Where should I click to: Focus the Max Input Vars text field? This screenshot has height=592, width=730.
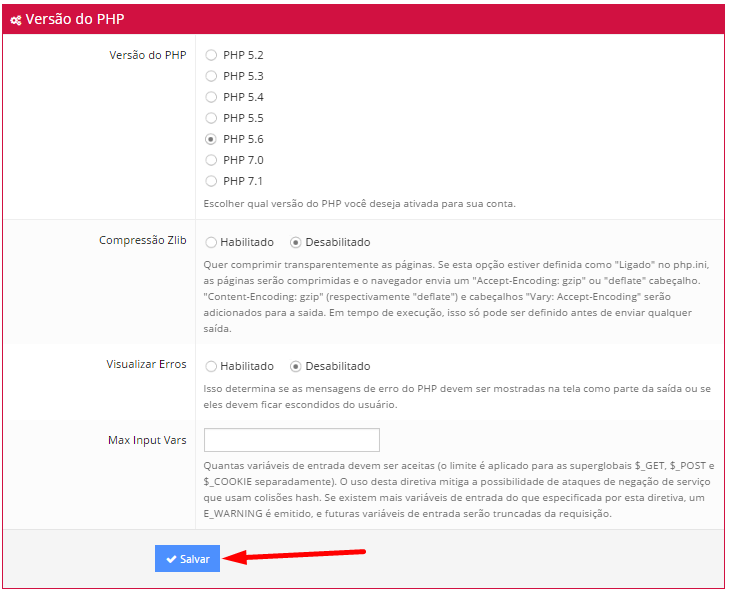click(x=291, y=440)
